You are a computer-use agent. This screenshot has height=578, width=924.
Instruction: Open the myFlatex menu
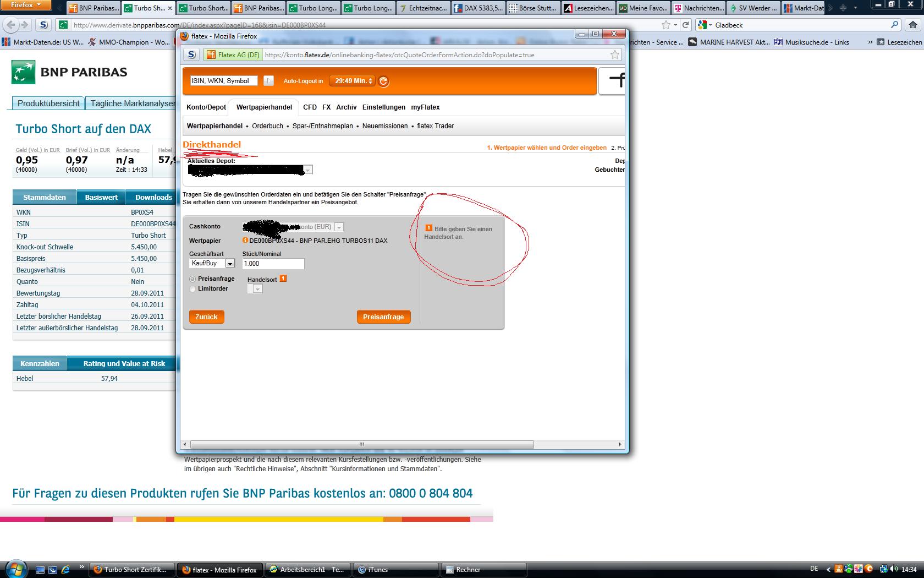point(425,107)
